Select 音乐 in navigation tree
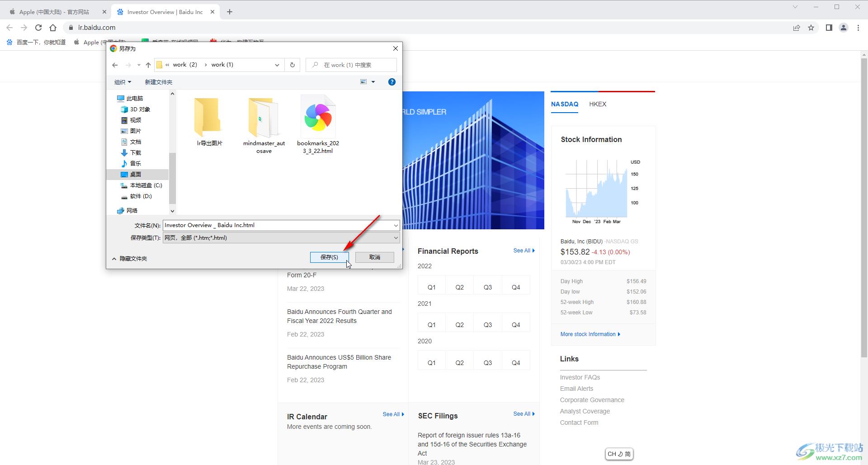Screen dimensions: 868x465 click(x=131, y=163)
